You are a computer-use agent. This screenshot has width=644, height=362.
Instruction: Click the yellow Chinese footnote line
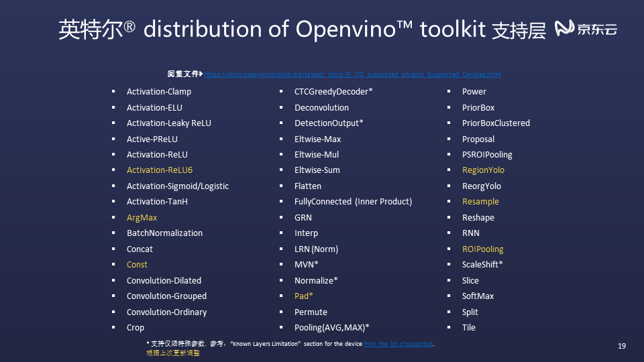click(x=173, y=353)
